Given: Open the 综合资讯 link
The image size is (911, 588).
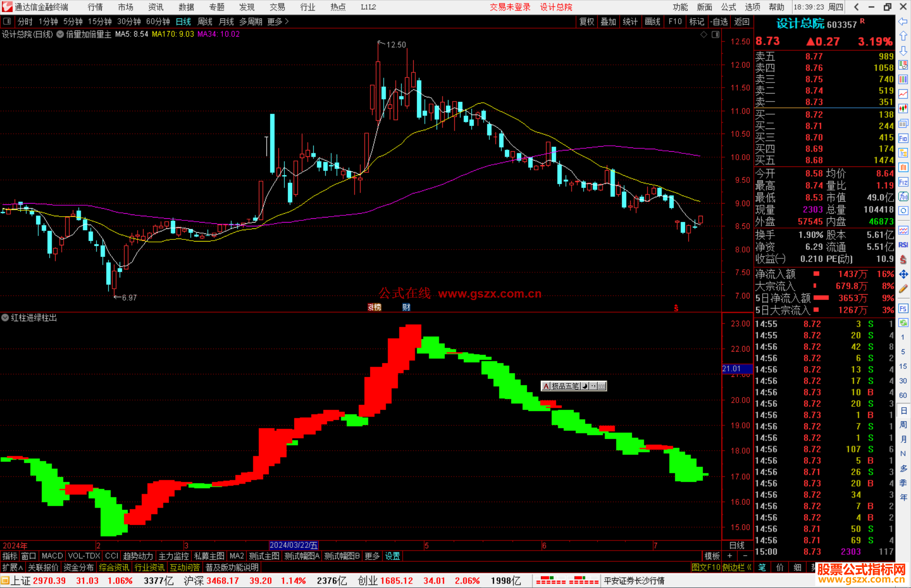Looking at the screenshot, I should (114, 567).
